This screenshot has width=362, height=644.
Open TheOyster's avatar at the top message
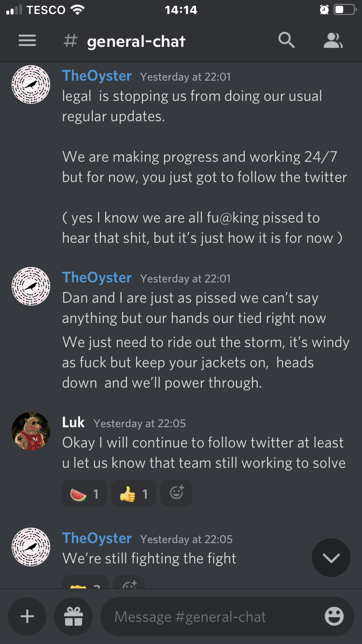(31, 84)
